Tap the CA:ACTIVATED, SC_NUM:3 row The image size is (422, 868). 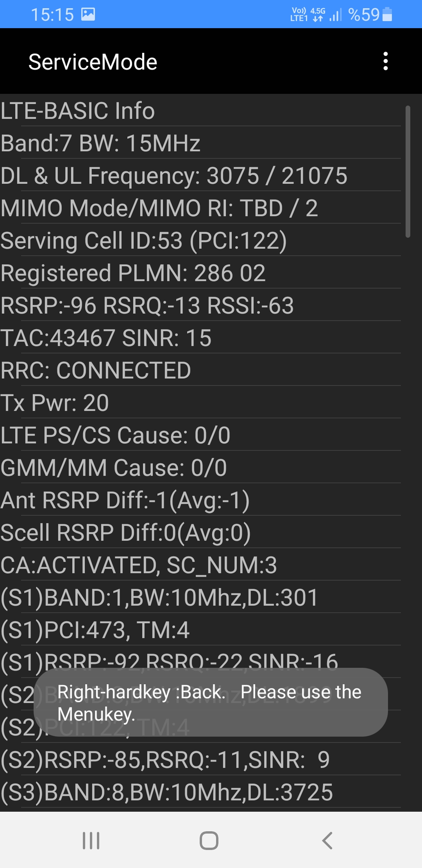tap(200, 565)
